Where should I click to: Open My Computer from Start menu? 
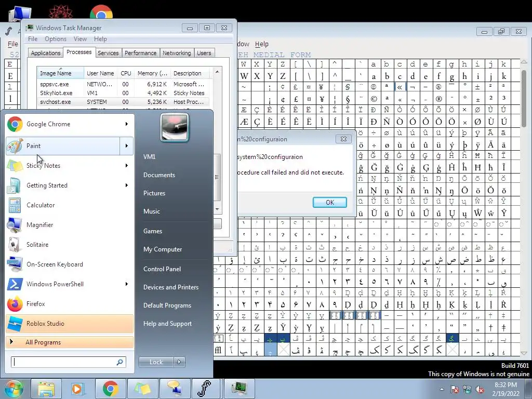tap(163, 249)
